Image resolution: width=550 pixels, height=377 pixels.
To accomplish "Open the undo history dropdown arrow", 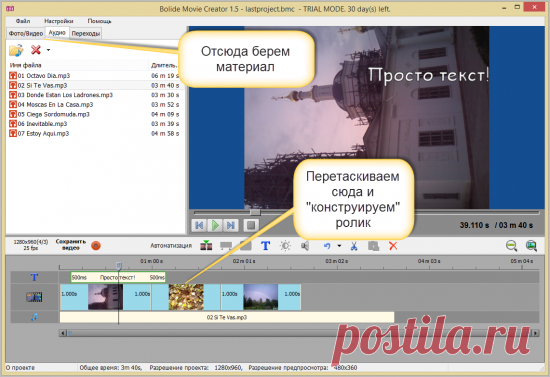I will coord(339,246).
